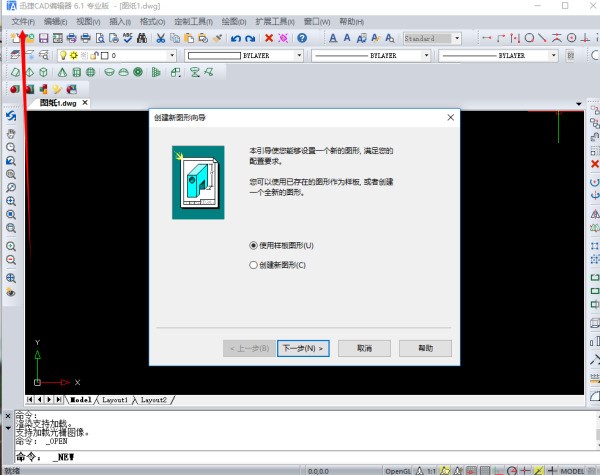This screenshot has height=475, width=600.
Task: Toggle MODEL space button in status bar
Action: tap(572, 471)
